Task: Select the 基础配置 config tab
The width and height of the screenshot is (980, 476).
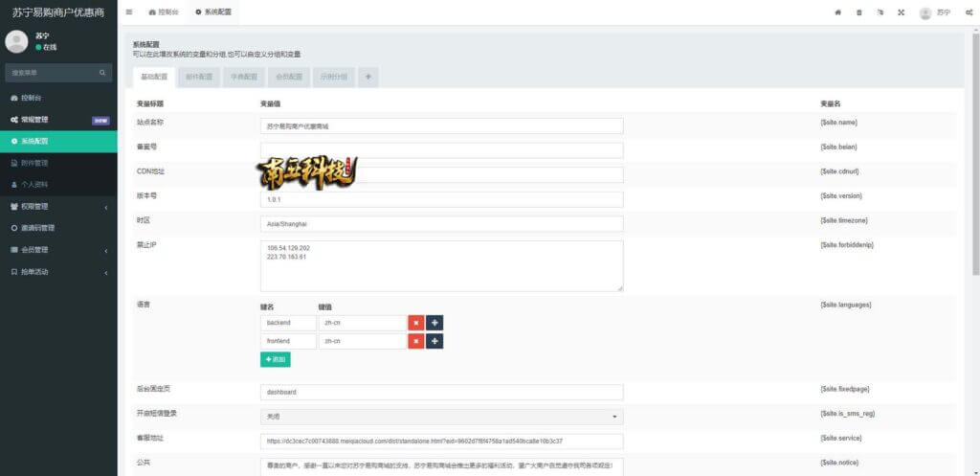Action: point(154,77)
